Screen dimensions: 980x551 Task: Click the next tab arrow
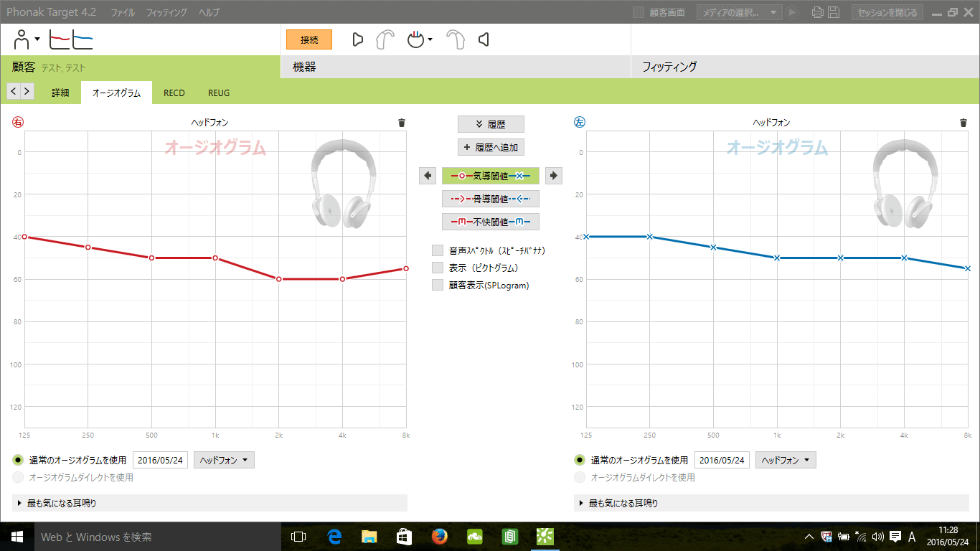(27, 91)
